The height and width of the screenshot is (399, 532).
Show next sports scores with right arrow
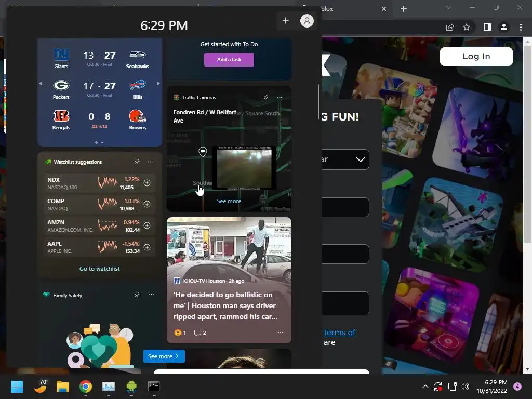click(158, 84)
